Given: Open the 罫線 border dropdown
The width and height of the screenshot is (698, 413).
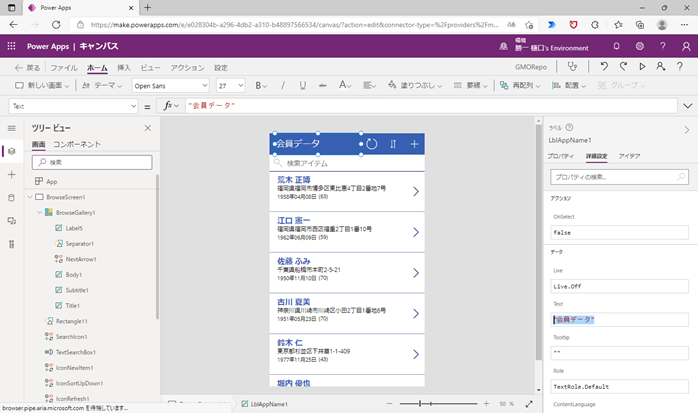Looking at the screenshot, I should coord(471,85).
